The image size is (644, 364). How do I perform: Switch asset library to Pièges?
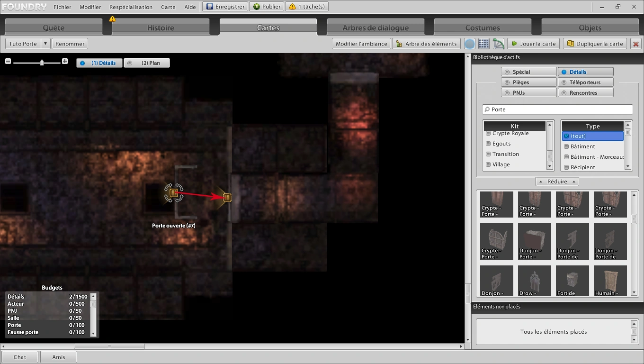click(528, 82)
